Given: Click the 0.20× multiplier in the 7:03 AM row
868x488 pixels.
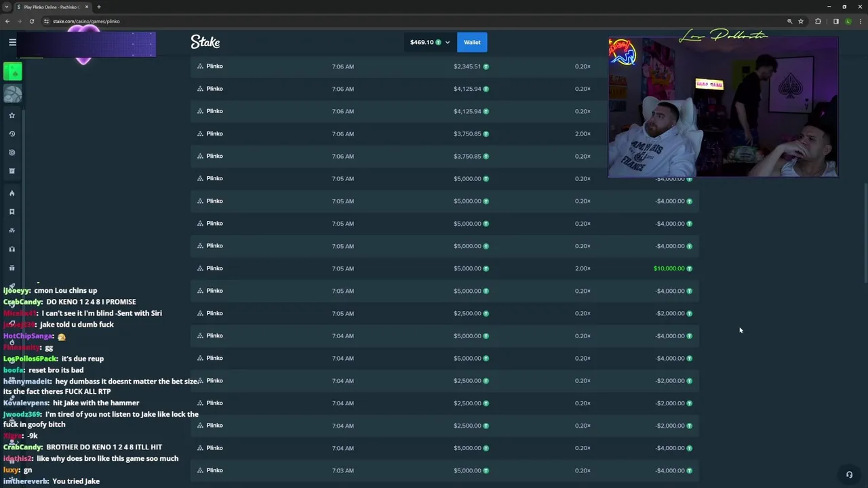Looking at the screenshot, I should pos(583,470).
